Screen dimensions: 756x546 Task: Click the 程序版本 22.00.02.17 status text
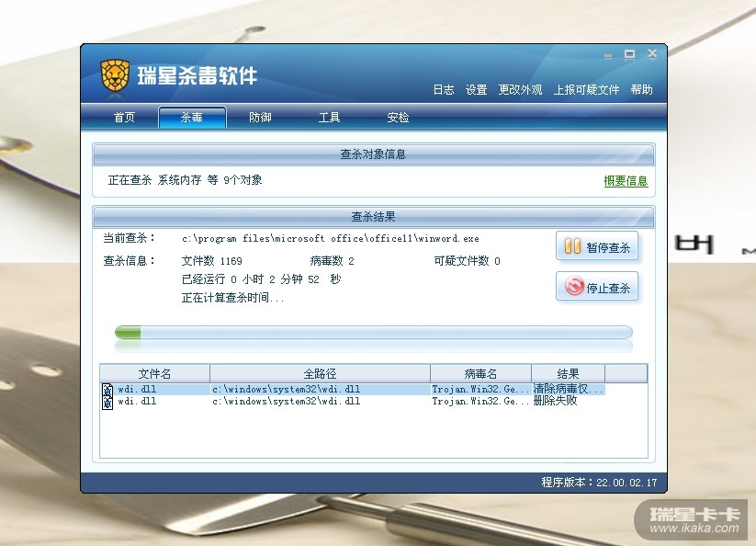pos(599,483)
